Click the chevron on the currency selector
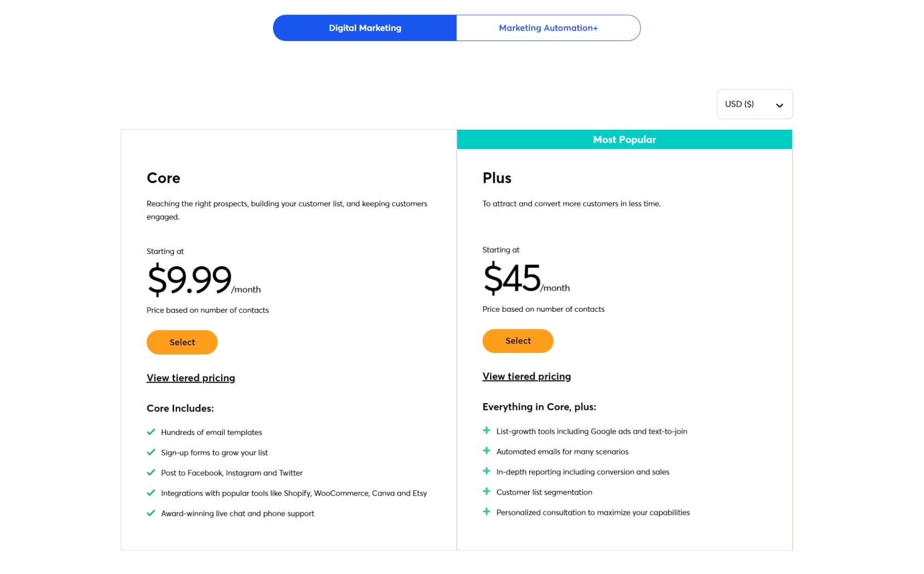 pos(780,104)
